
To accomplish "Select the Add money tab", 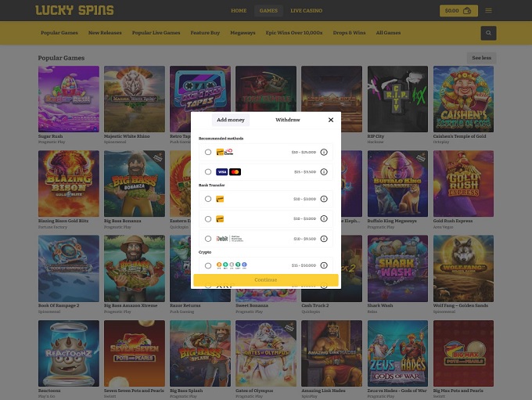I will [x=231, y=120].
